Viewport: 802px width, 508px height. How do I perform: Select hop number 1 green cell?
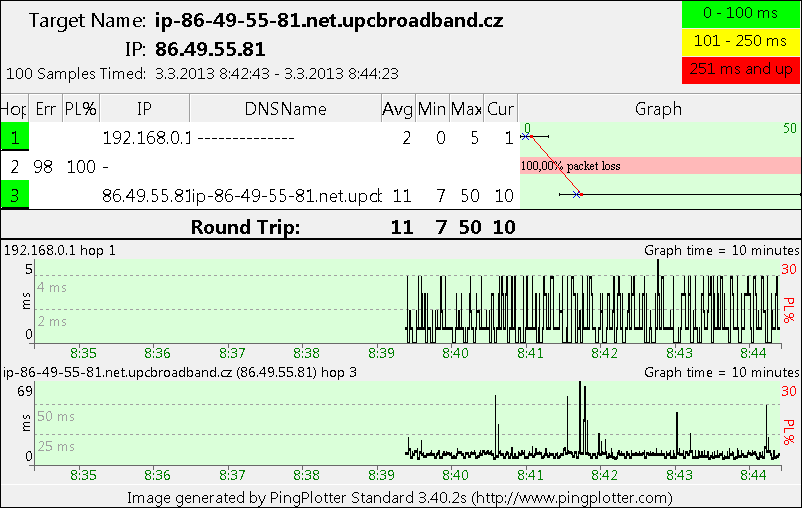[14, 137]
